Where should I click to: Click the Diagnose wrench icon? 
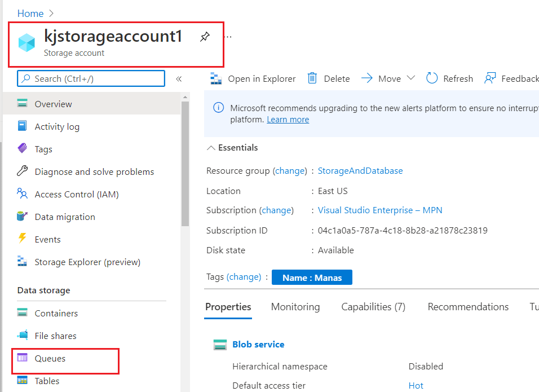23,171
